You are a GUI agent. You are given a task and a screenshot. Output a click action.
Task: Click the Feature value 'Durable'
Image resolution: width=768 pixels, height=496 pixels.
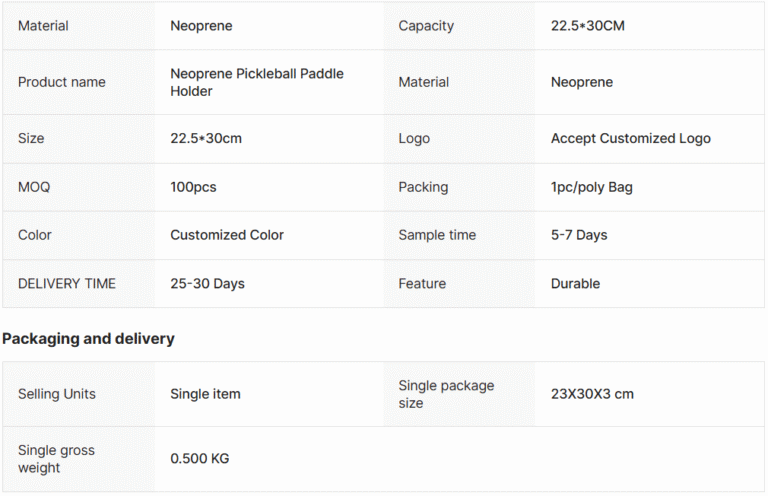click(x=575, y=283)
